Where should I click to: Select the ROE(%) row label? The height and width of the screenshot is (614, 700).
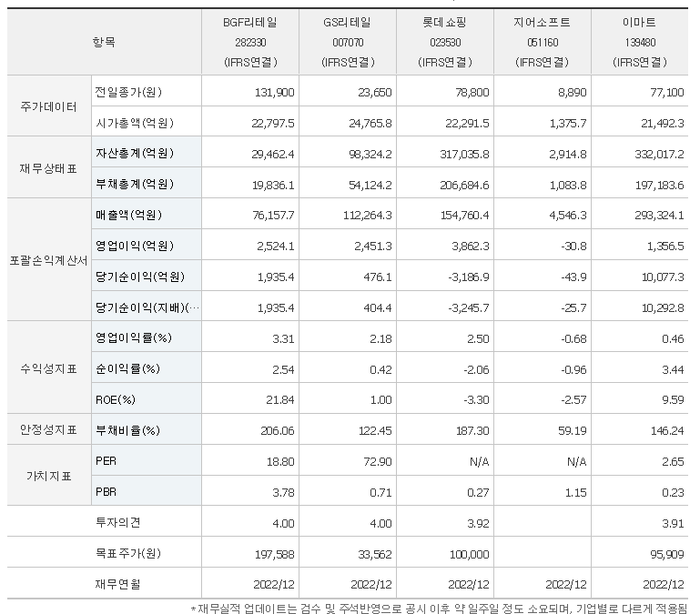(116, 399)
